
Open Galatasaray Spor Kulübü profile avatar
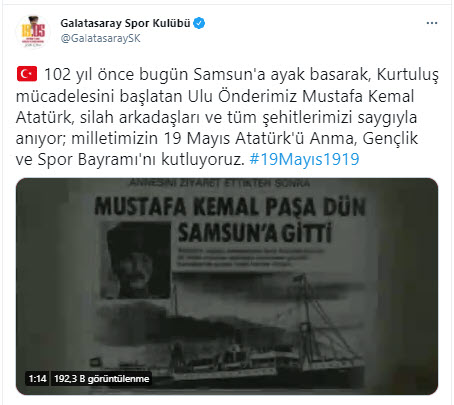33,32
